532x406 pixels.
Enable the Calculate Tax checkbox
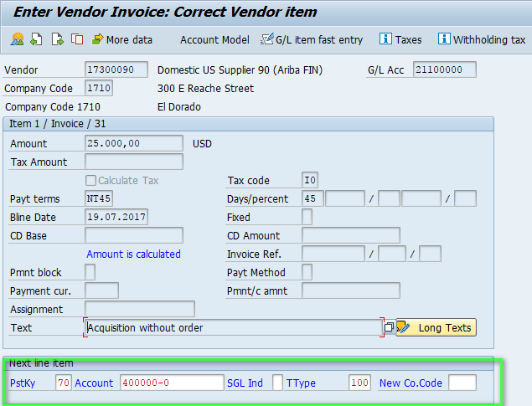coord(91,181)
